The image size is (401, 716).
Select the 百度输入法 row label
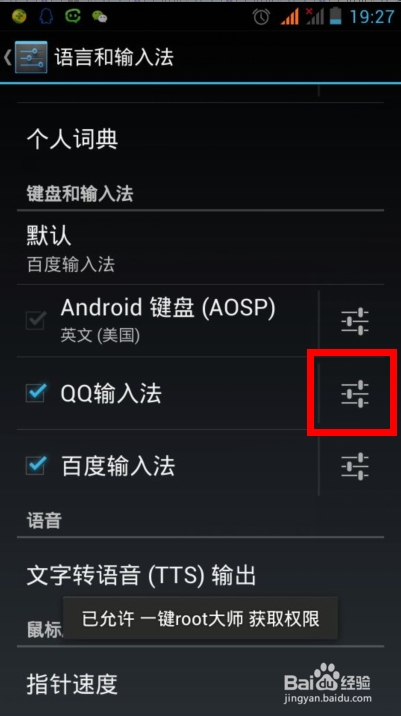[118, 466]
